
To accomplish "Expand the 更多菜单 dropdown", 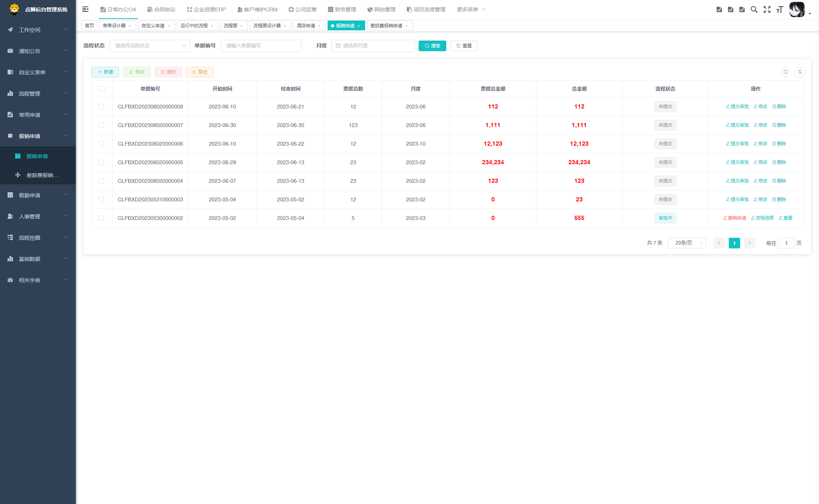I will click(x=471, y=9).
